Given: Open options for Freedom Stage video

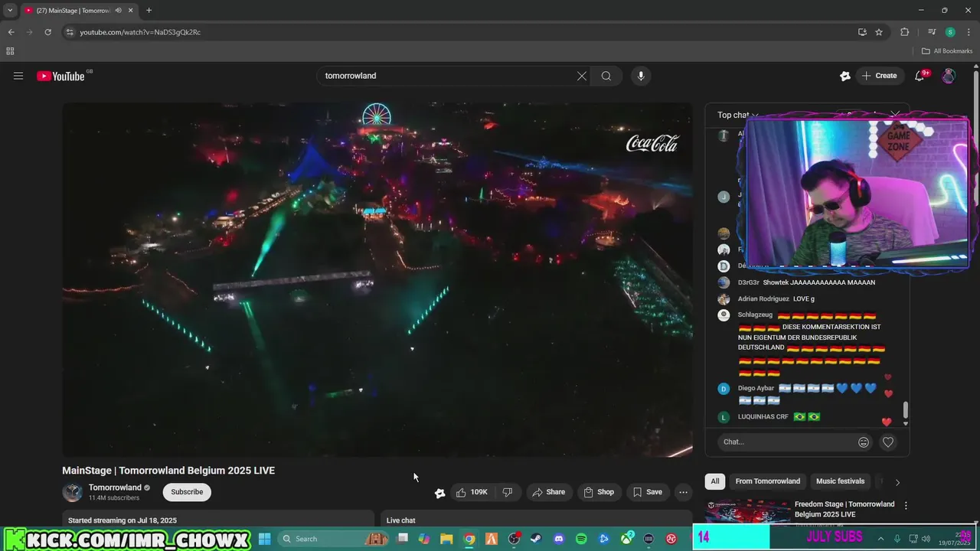Looking at the screenshot, I should tap(906, 506).
